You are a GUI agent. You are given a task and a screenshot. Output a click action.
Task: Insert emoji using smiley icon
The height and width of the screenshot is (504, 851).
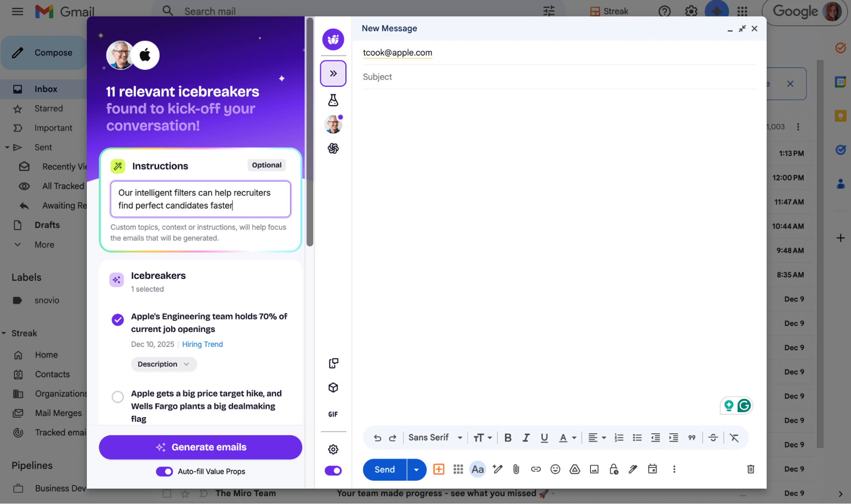pyautogui.click(x=555, y=469)
